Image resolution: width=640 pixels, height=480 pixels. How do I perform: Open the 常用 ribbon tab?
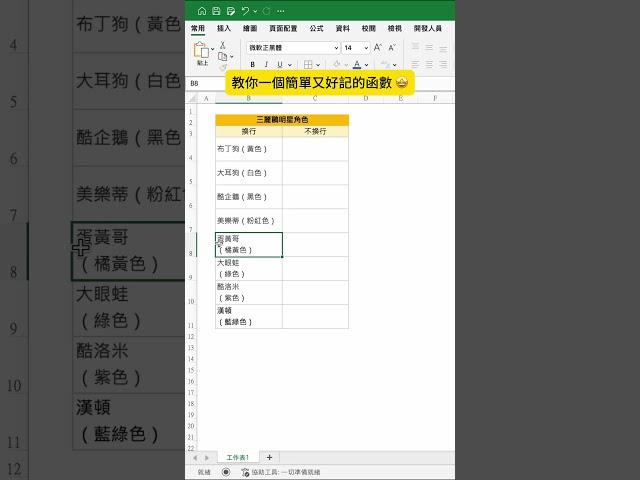point(198,28)
